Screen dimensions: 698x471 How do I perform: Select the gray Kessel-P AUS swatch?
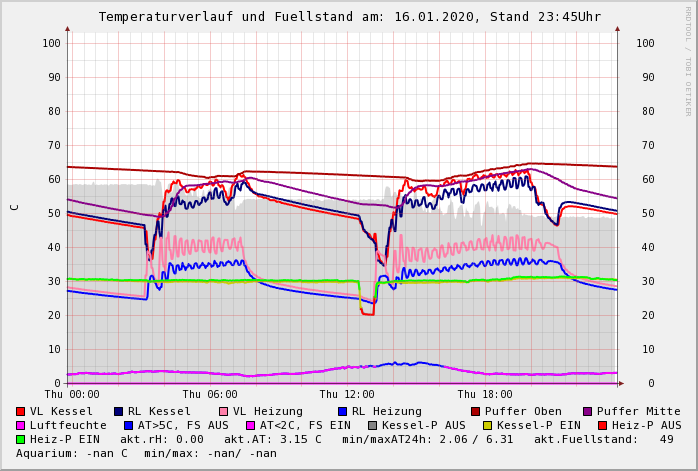tap(372, 425)
